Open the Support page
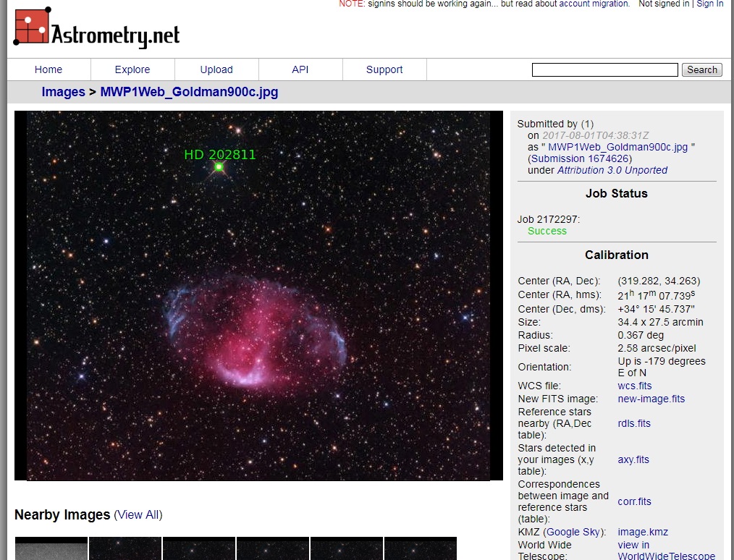This screenshot has height=560, width=734. (384, 69)
